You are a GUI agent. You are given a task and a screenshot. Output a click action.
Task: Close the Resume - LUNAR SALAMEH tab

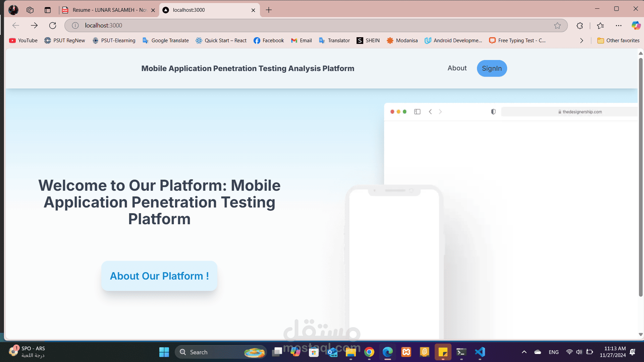(x=153, y=10)
